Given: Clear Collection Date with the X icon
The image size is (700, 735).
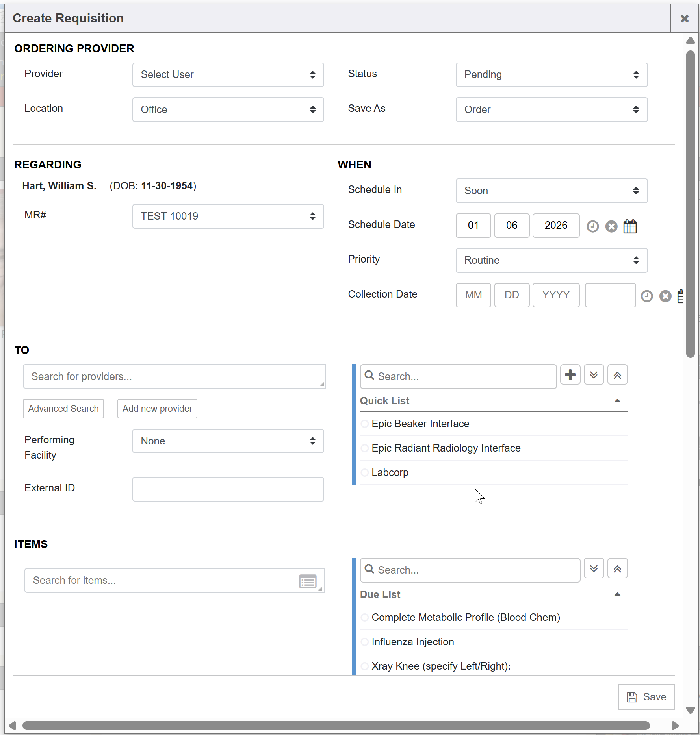Looking at the screenshot, I should click(665, 296).
